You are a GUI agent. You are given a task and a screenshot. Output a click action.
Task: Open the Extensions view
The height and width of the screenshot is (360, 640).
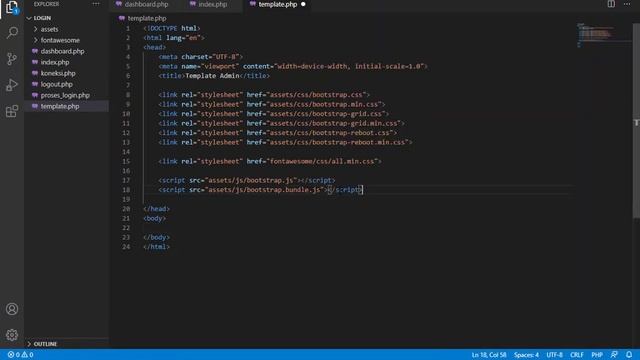(x=12, y=111)
